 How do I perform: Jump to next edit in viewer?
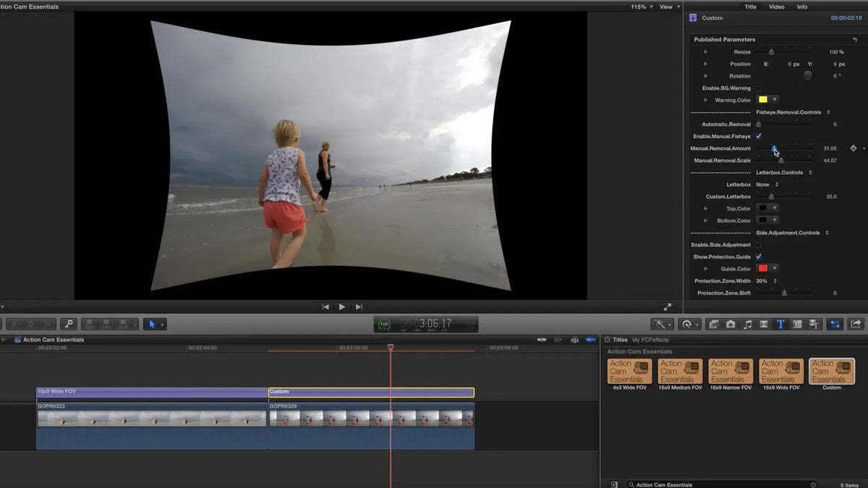[359, 307]
